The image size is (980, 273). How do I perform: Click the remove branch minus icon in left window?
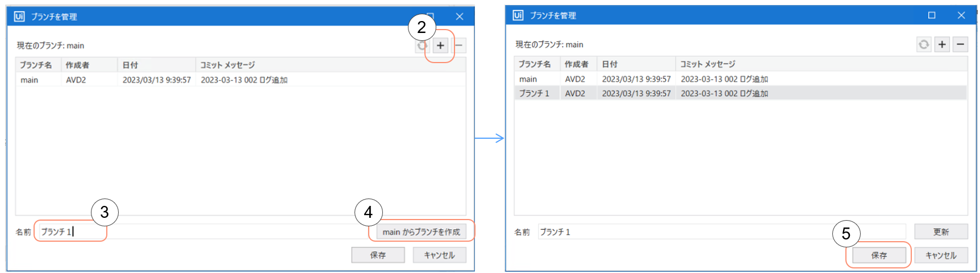click(459, 45)
